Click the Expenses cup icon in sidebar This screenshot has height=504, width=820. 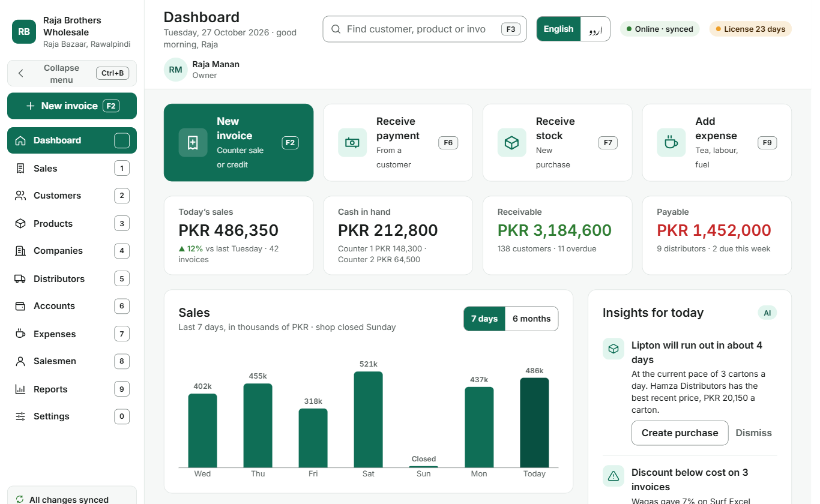point(20,334)
